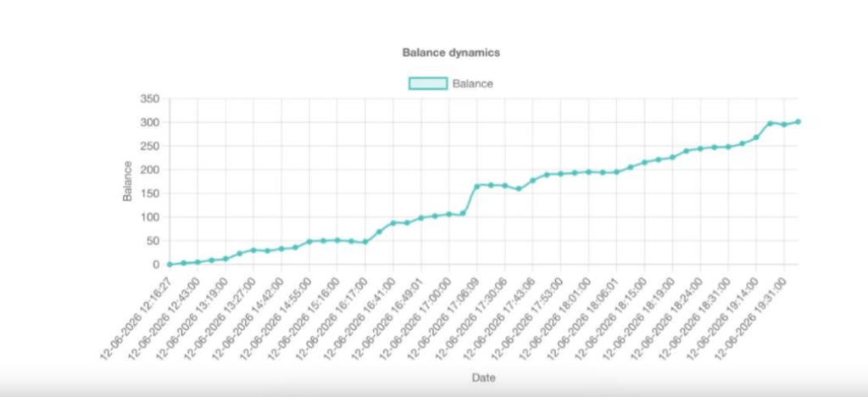Select the data point at 16:17:00
The width and height of the screenshot is (868, 397).
point(365,242)
